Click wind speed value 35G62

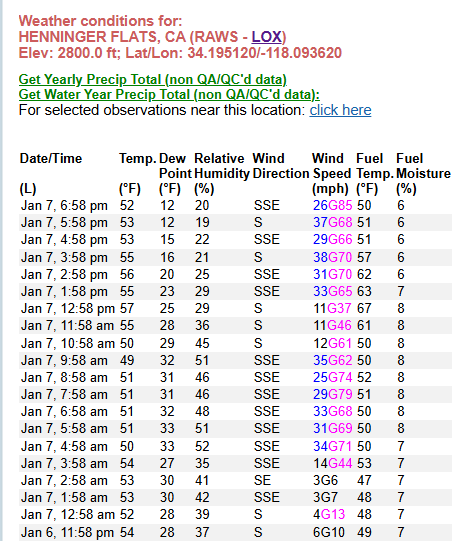tap(333, 361)
